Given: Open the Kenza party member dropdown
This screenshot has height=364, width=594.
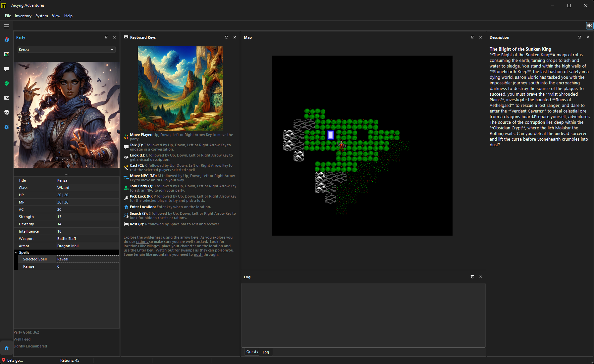Looking at the screenshot, I should point(66,49).
